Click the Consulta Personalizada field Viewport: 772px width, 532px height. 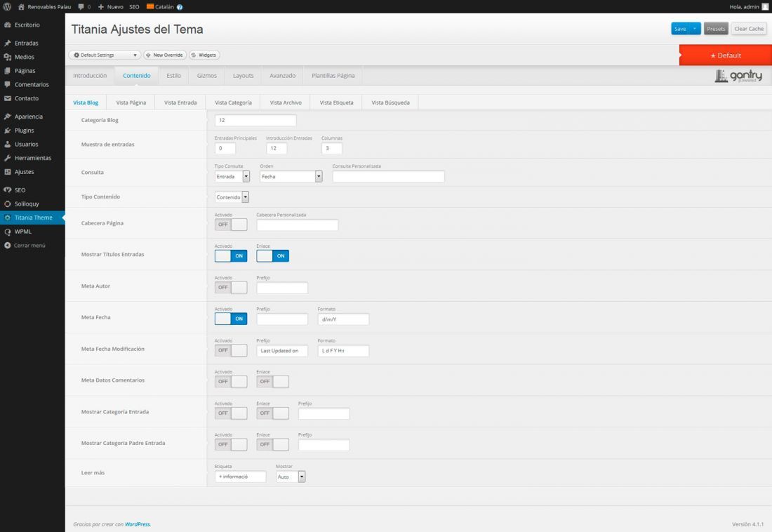389,176
